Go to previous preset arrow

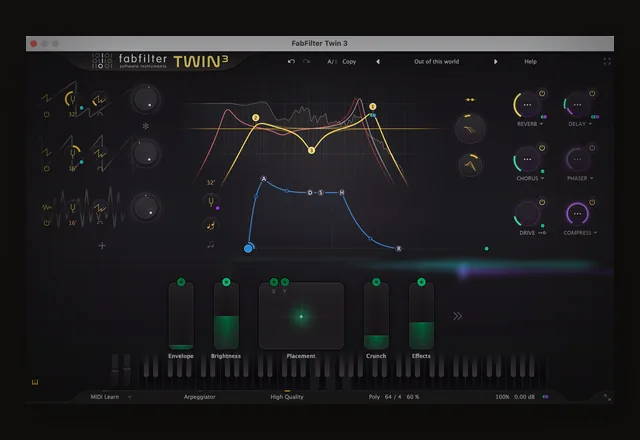[378, 62]
